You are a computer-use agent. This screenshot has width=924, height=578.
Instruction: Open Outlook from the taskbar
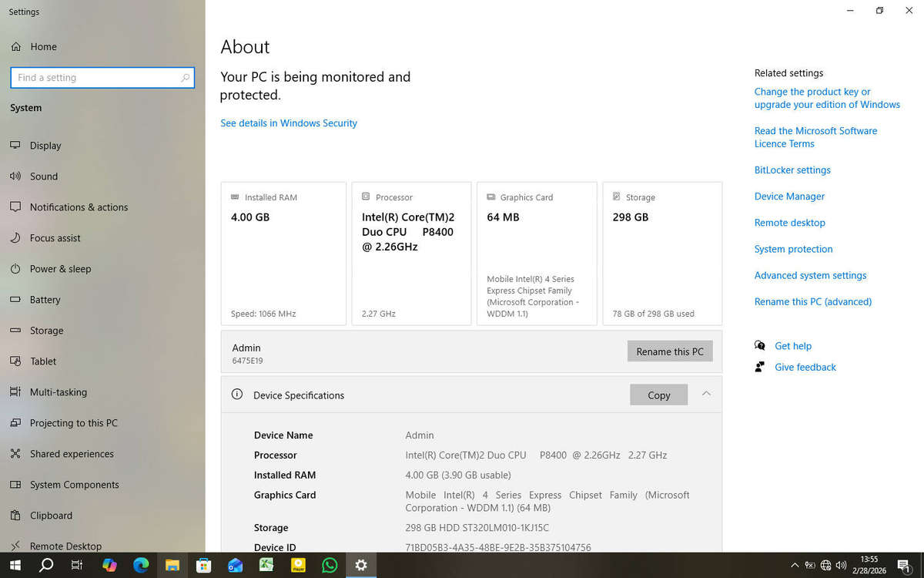[x=236, y=565]
